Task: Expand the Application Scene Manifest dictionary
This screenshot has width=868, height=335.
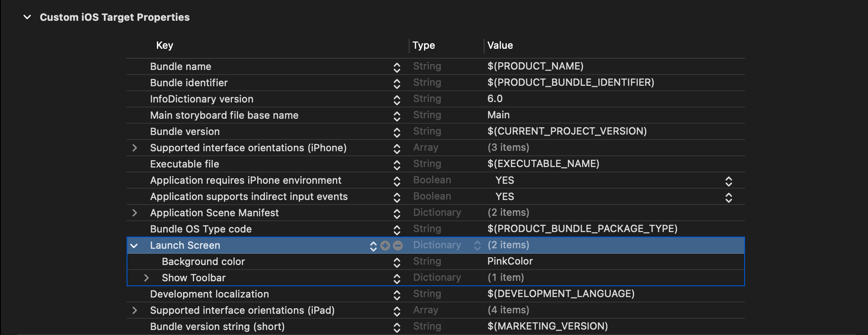Action: point(134,213)
